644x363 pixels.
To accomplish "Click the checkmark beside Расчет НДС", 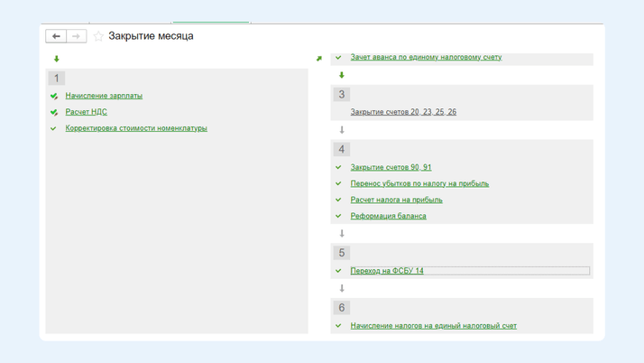I will point(54,112).
